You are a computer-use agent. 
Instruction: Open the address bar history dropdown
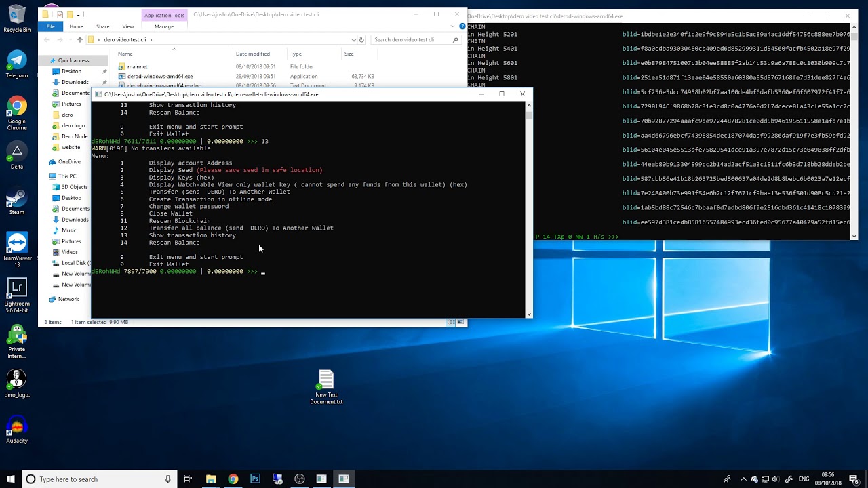point(353,39)
